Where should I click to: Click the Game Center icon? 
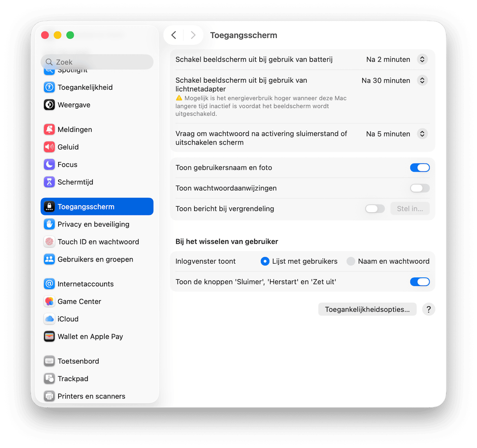coord(49,301)
